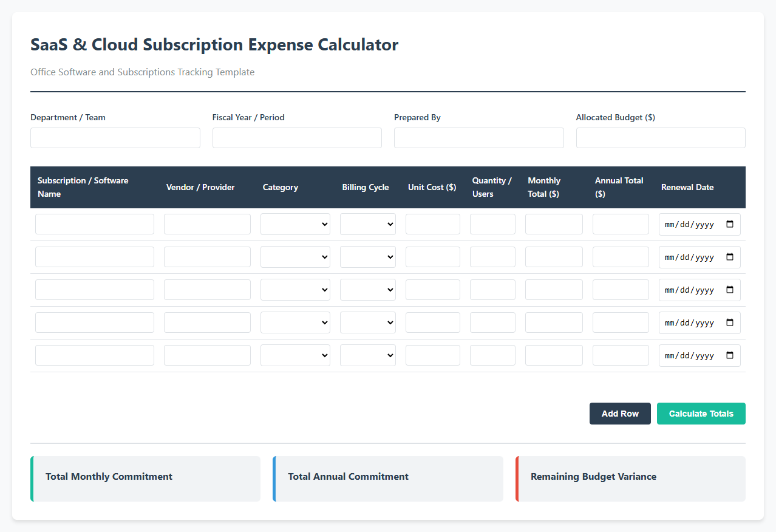Click third row's Subscription / Software Name input
The width and height of the screenshot is (776, 532).
[x=95, y=290]
